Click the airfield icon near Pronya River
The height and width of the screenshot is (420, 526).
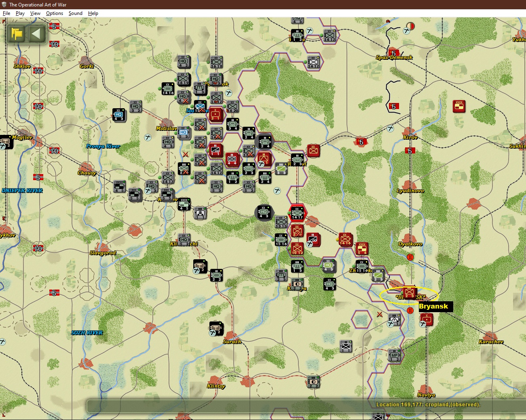point(148,138)
